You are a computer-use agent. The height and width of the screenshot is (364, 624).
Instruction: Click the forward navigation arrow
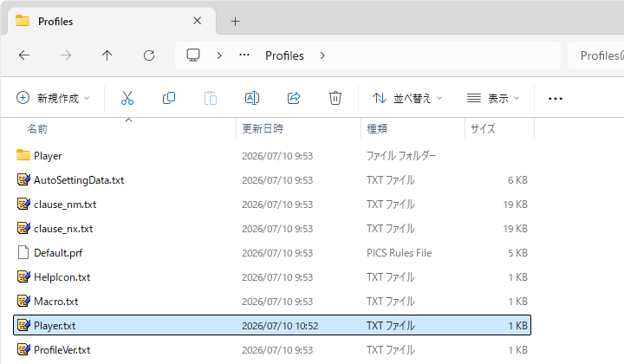(x=66, y=55)
